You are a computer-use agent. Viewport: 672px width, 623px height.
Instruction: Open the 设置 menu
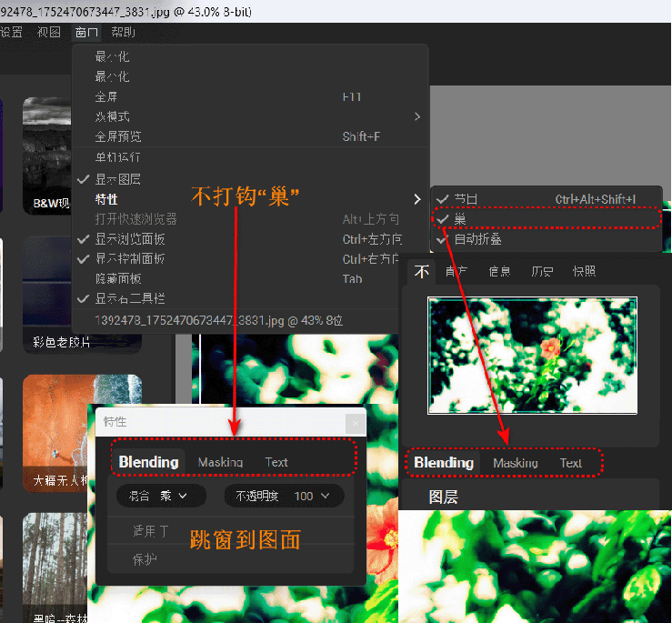click(x=11, y=32)
